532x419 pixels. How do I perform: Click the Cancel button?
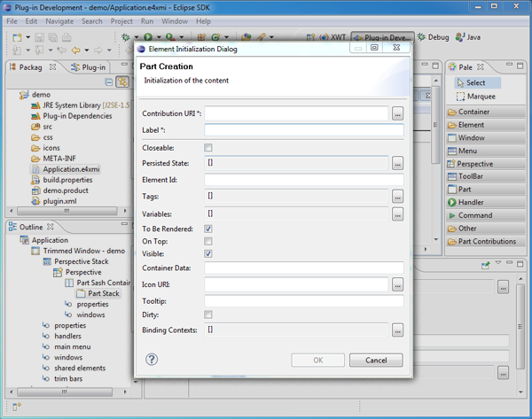tap(376, 361)
